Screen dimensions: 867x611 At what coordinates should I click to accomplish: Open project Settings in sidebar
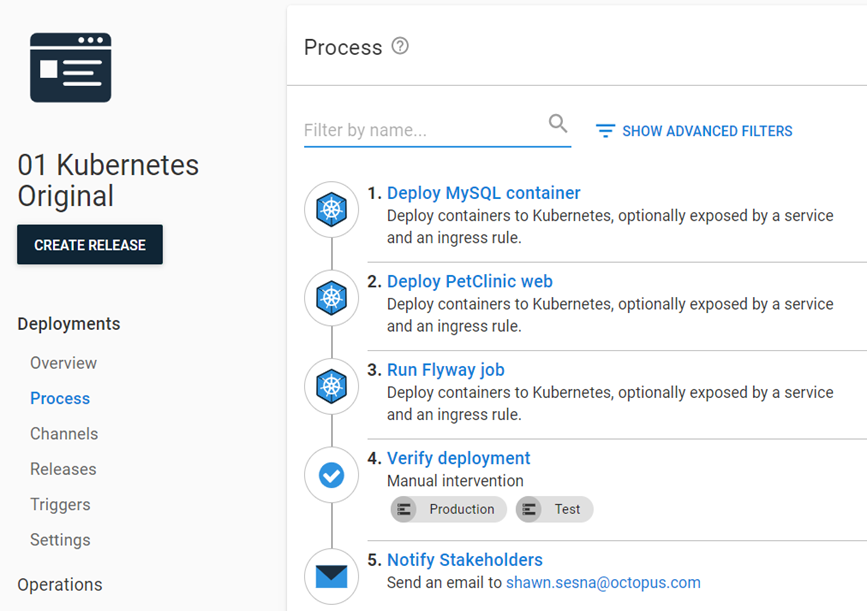tap(60, 540)
